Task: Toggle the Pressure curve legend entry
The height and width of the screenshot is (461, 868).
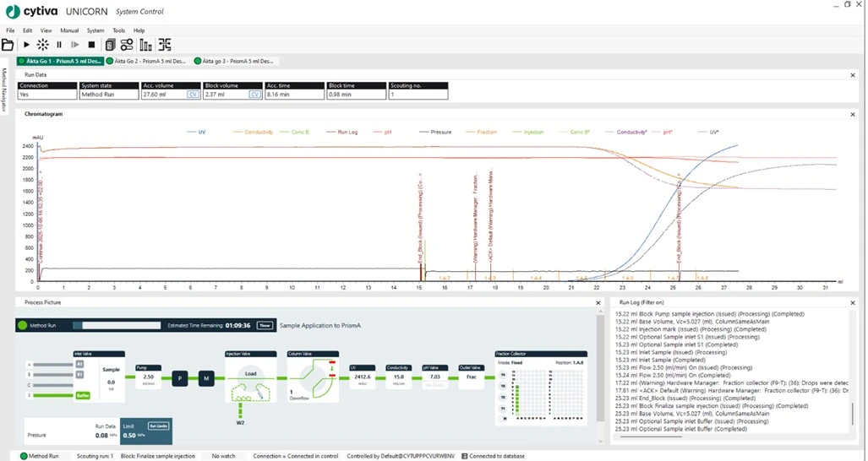Action: tap(436, 133)
